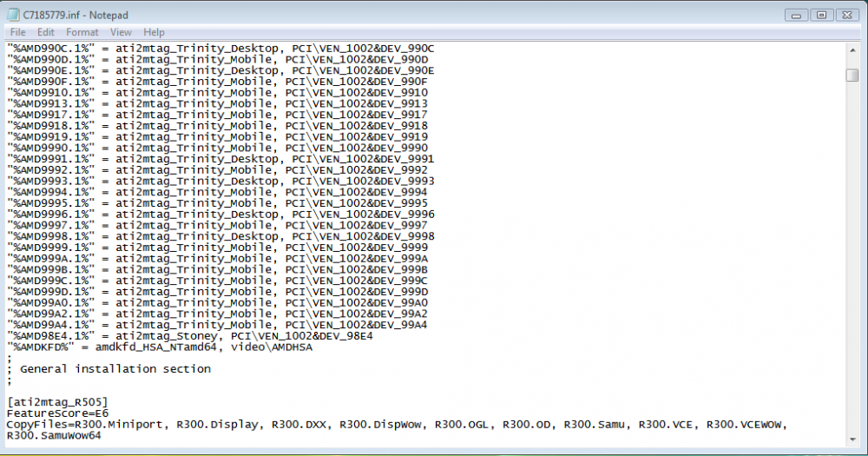The image size is (868, 456).
Task: Click the %AMDKFD% amdkfd_HSA_NTamd64 line
Action: (160, 347)
